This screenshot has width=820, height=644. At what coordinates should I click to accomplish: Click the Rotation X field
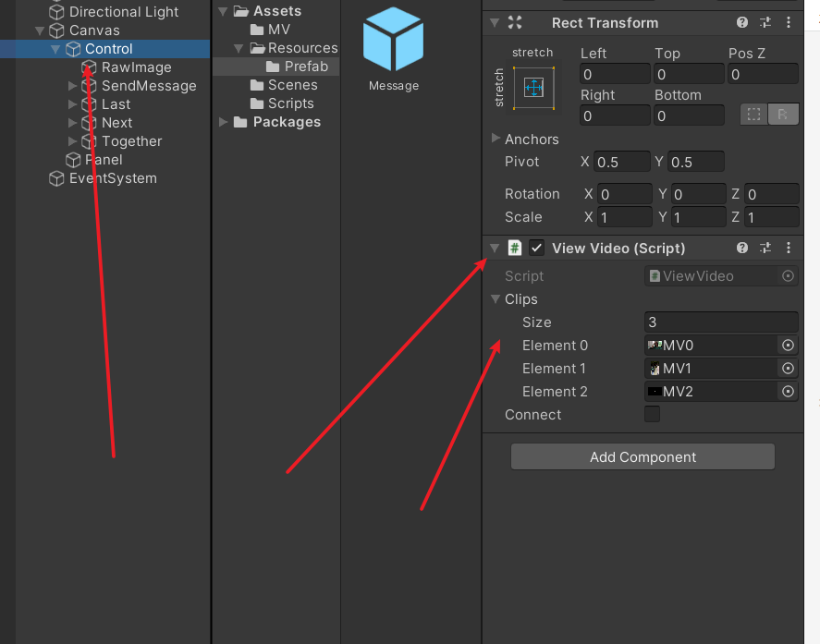click(x=625, y=194)
